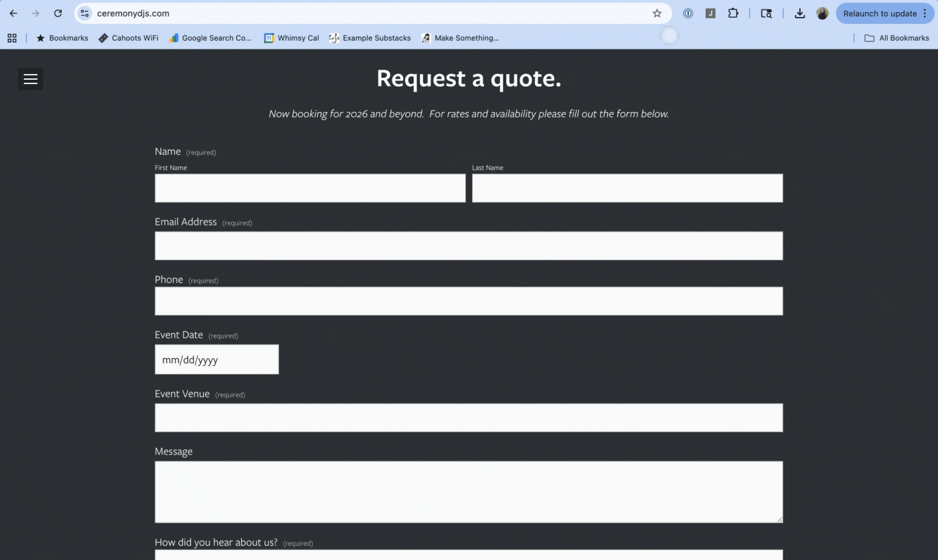
Task: Click the Email Address input field
Action: coord(468,245)
